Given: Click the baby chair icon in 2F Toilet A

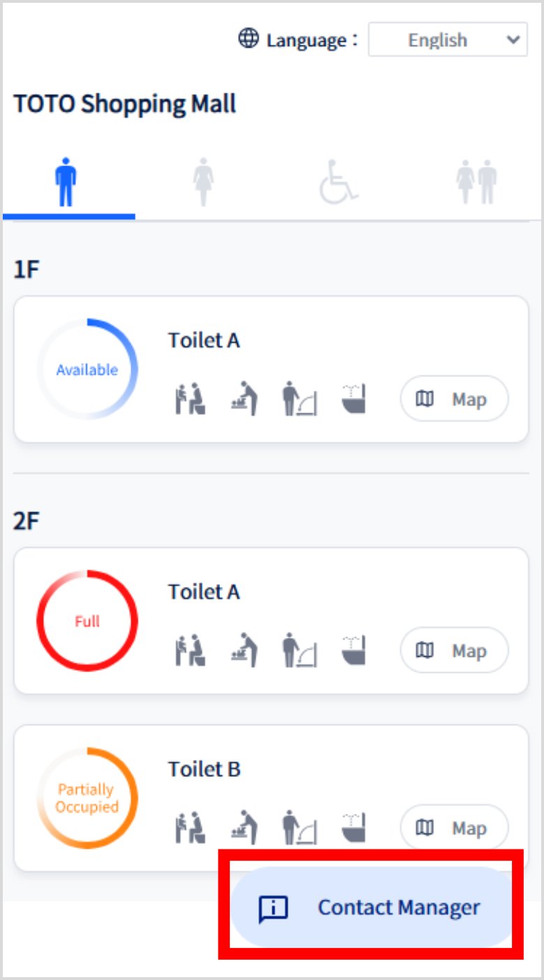Looking at the screenshot, I should pos(189,651).
